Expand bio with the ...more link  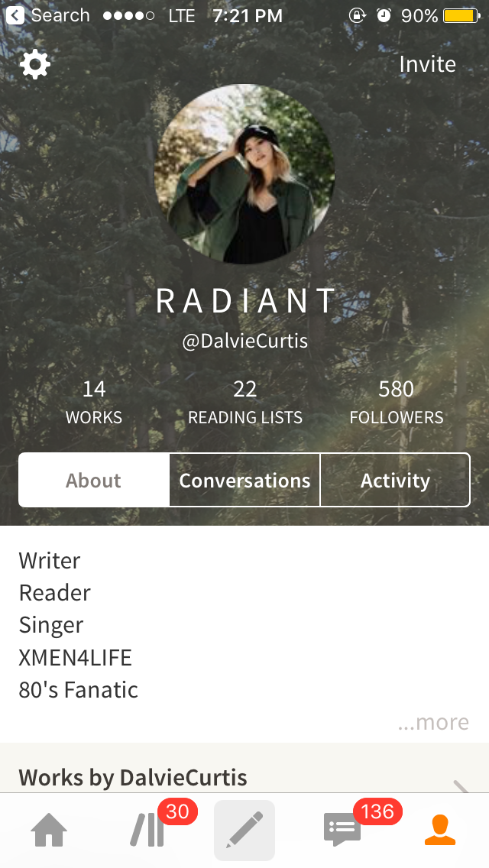(433, 722)
